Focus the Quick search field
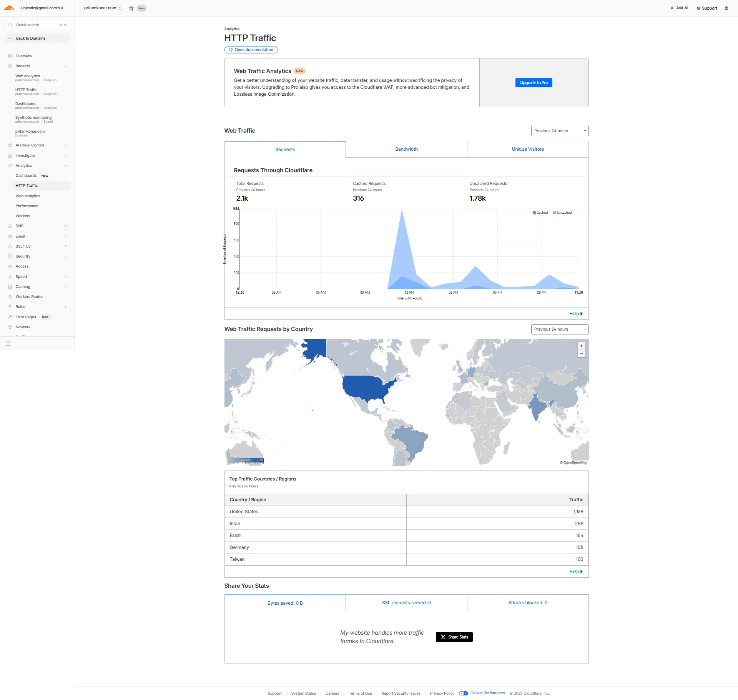 37,25
